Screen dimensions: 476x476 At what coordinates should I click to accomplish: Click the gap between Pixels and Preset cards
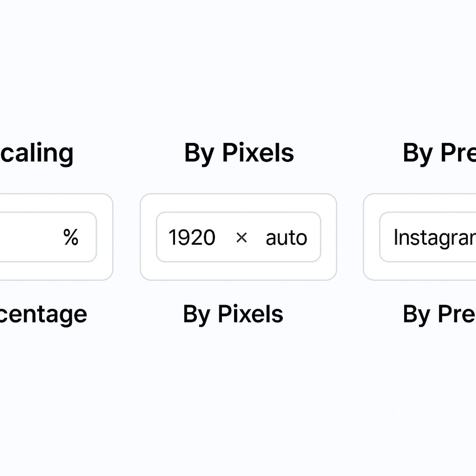[350, 237]
